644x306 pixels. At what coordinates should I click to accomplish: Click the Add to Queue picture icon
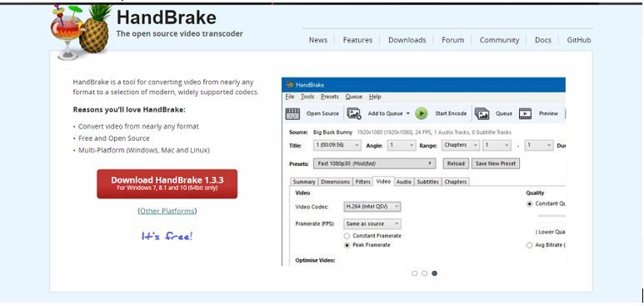[x=353, y=113]
